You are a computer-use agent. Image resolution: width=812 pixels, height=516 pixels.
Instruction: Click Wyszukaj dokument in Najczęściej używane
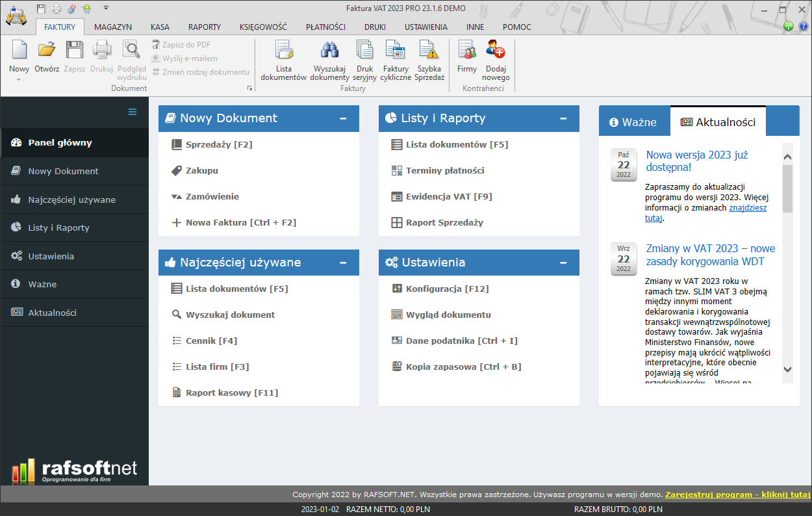[223, 315]
